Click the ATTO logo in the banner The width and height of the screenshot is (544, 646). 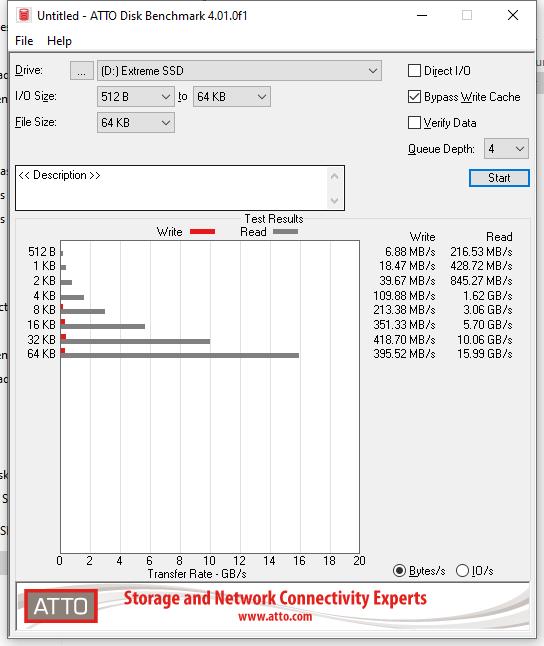click(61, 606)
